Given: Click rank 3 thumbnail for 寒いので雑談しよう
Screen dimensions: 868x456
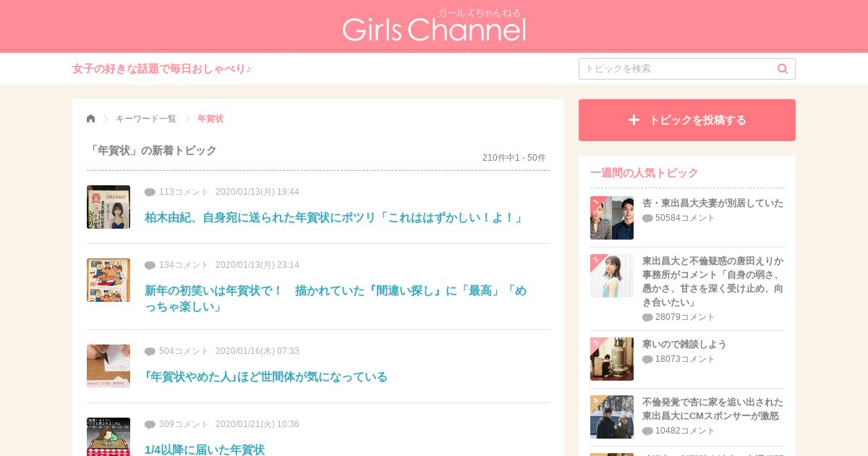Looking at the screenshot, I should pyautogui.click(x=612, y=359).
